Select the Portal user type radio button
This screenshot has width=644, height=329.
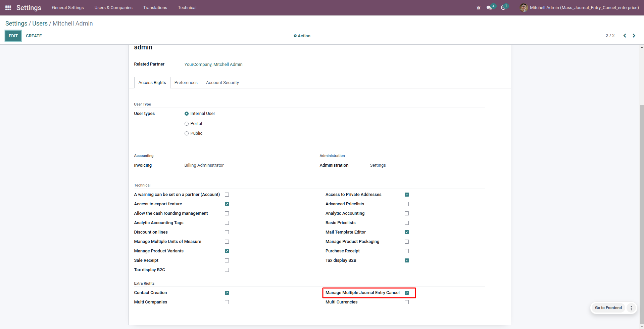(187, 124)
